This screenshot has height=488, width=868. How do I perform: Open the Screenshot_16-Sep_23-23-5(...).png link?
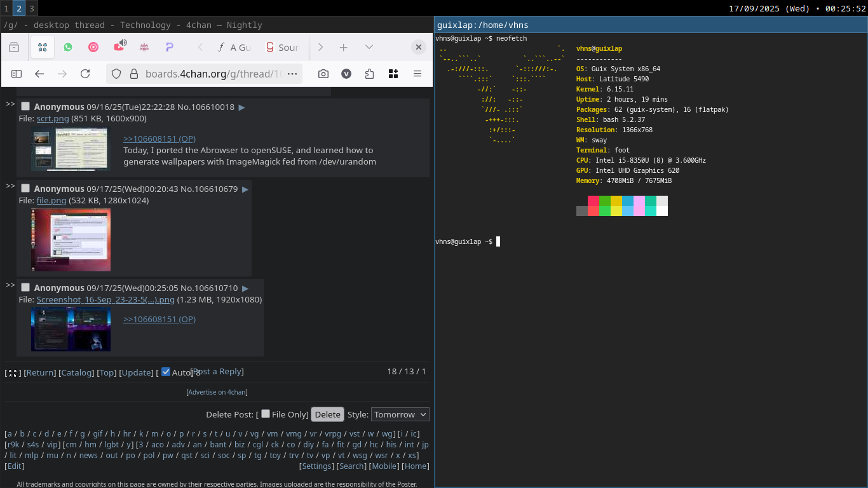point(105,300)
